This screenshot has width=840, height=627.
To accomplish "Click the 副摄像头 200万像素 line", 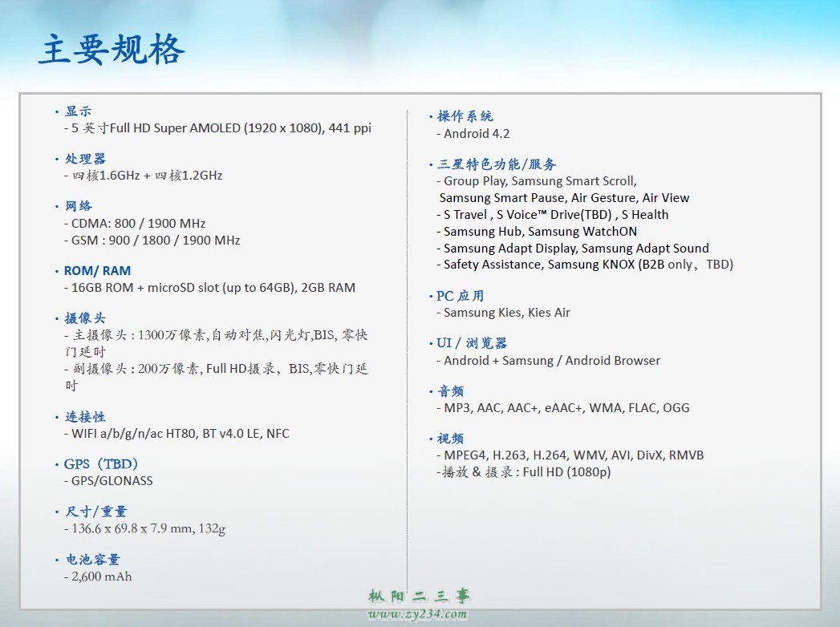I will [216, 376].
